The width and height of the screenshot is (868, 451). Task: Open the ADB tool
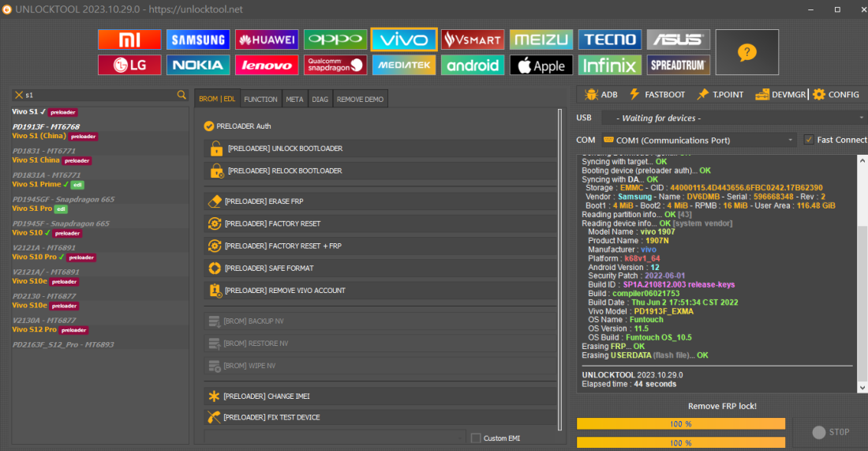pos(601,95)
